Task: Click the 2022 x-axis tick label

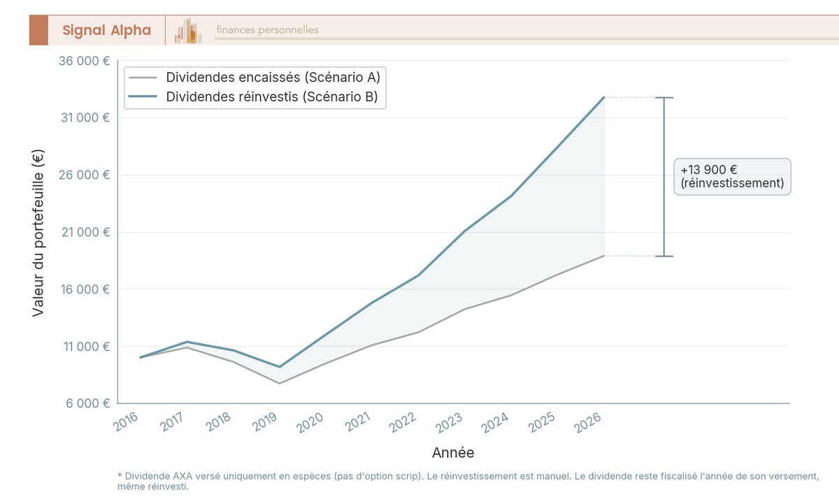Action: pos(403,422)
